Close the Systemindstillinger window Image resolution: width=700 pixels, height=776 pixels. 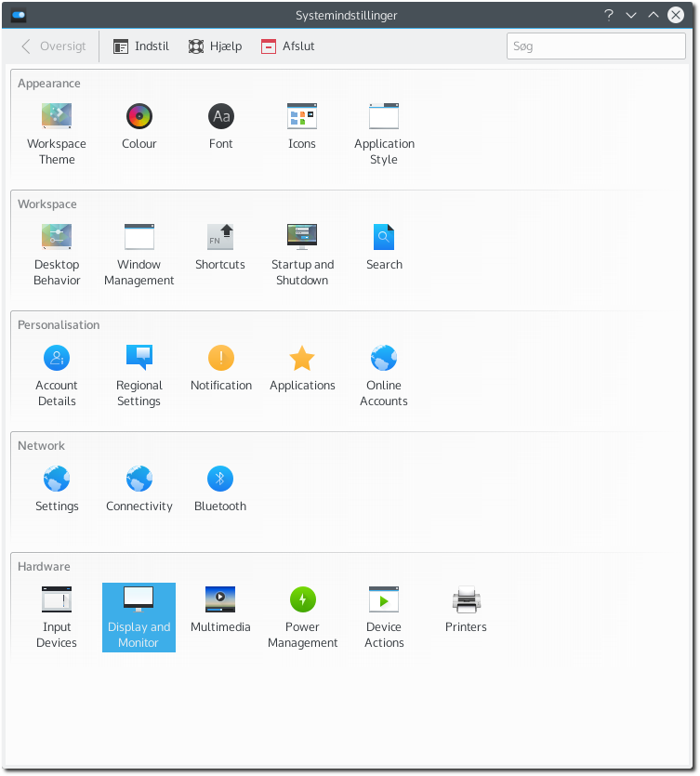(676, 15)
